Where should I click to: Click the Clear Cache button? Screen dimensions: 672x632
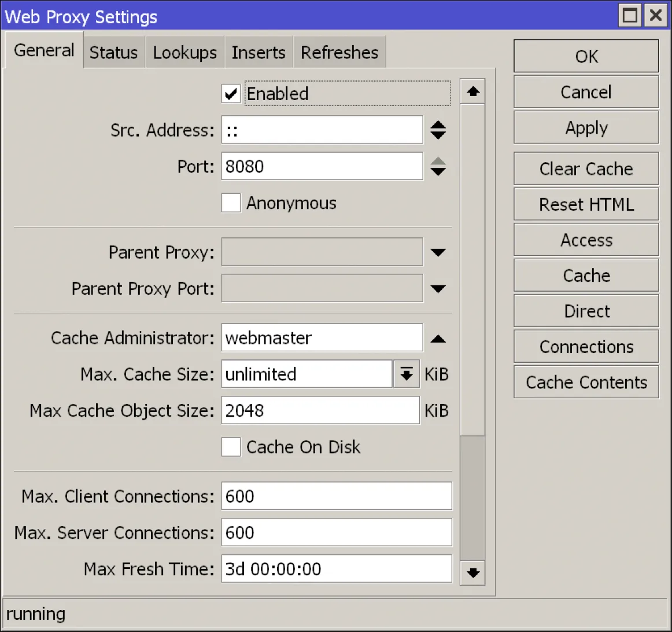pos(586,168)
